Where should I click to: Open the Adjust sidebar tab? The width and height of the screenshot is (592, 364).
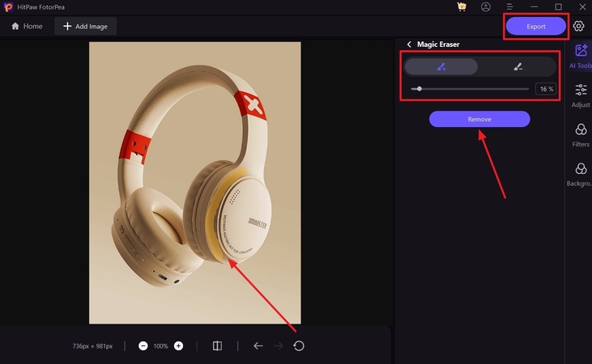(581, 95)
